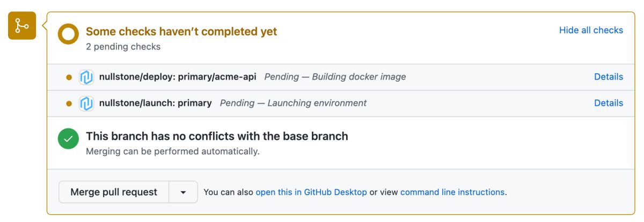The image size is (644, 222).
Task: Select the nullstone/deploy: primary/acme-api check name
Action: coord(178,77)
